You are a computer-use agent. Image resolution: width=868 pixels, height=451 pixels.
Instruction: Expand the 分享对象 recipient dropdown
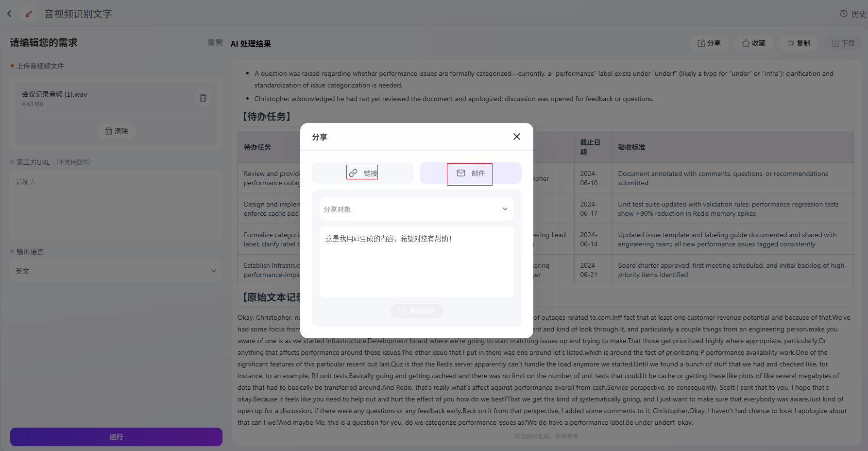pyautogui.click(x=416, y=209)
